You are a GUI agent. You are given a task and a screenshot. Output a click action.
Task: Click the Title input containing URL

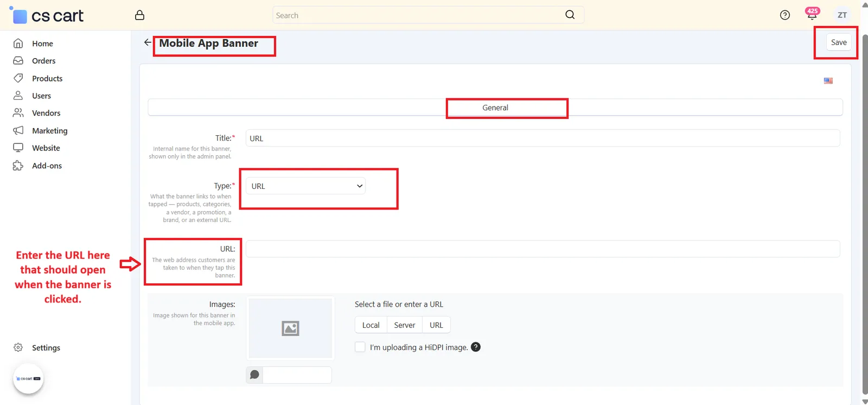coord(542,138)
